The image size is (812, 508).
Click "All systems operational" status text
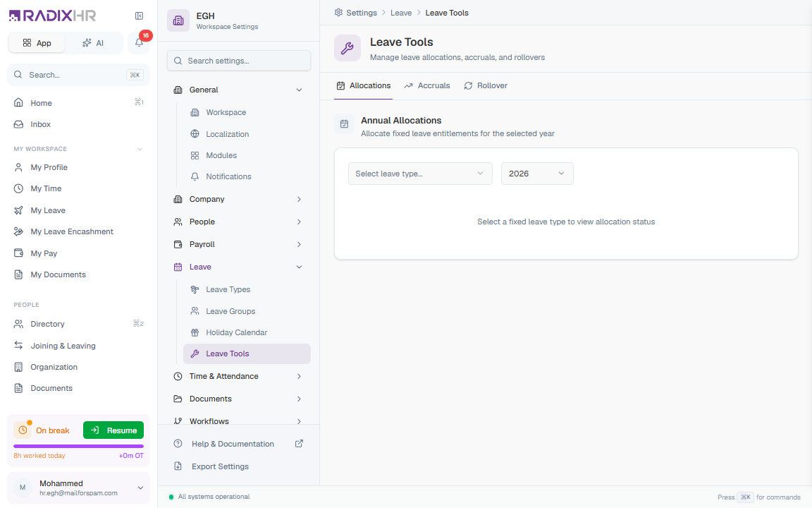pyautogui.click(x=214, y=497)
